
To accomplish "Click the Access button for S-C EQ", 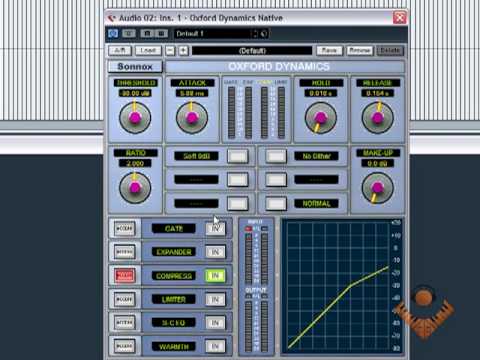I will (x=125, y=323).
